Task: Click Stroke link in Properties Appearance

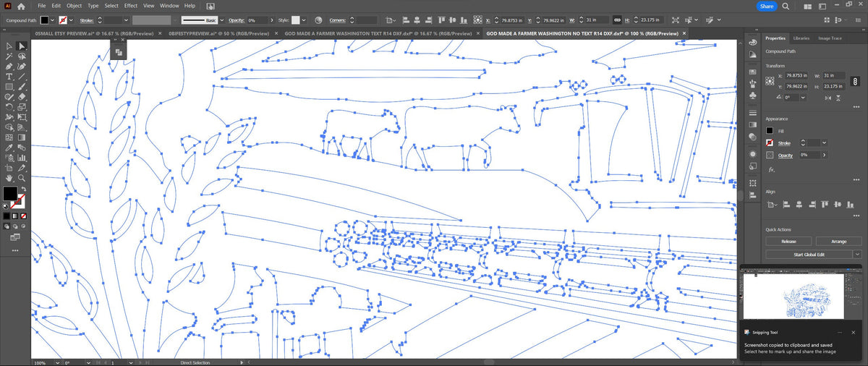Action: [x=785, y=143]
